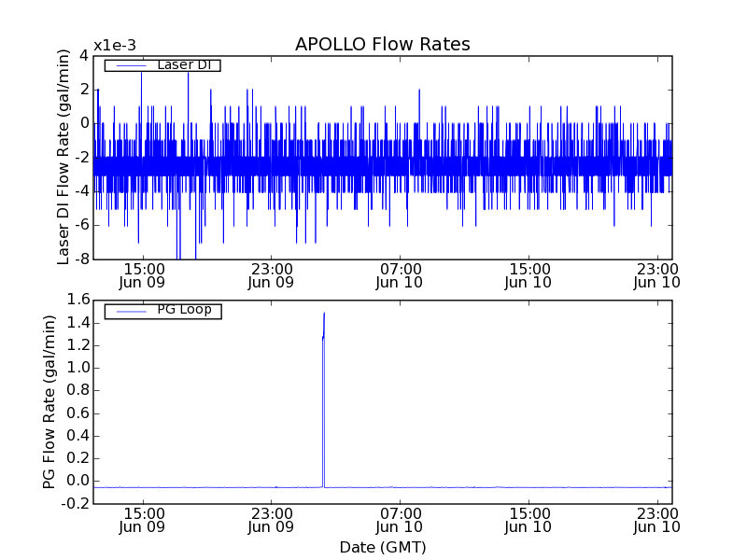
Task: Click the PG Flow Rate axis label
Action: coord(49,401)
